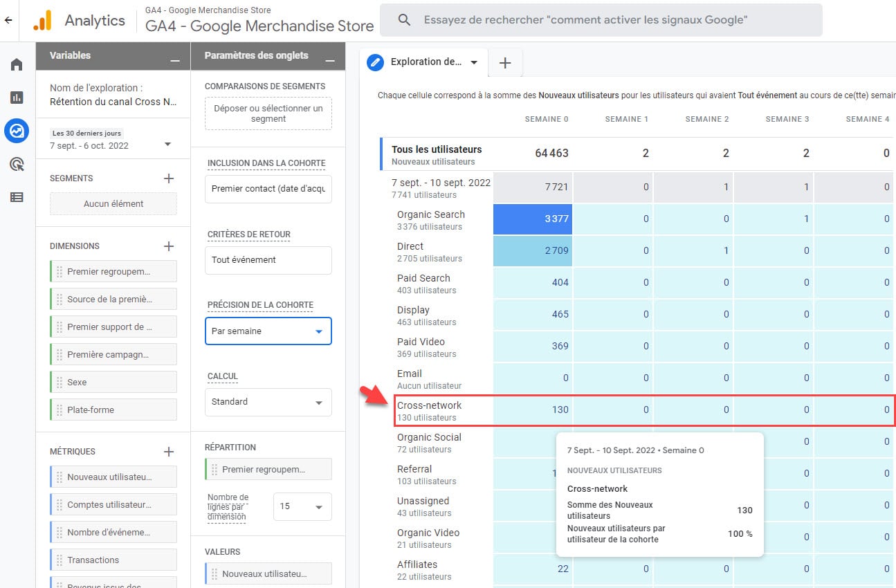
Task: Click the search magnifier icon
Action: point(405,20)
